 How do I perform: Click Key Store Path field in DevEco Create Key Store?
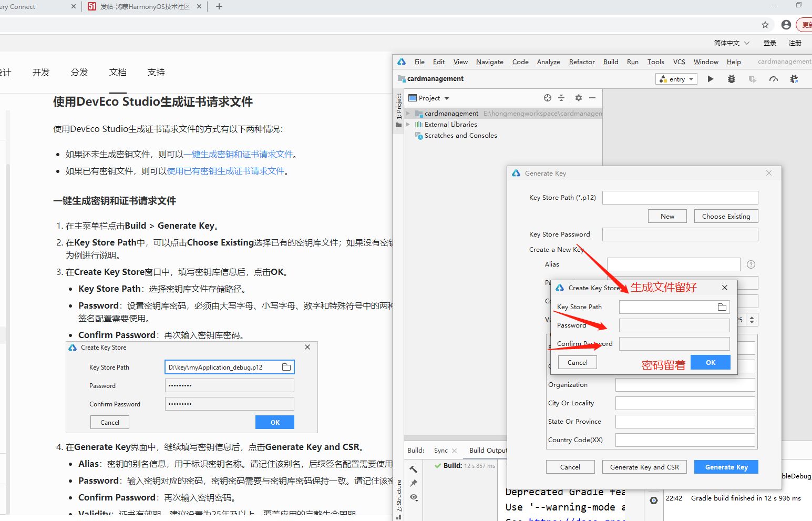tap(674, 307)
